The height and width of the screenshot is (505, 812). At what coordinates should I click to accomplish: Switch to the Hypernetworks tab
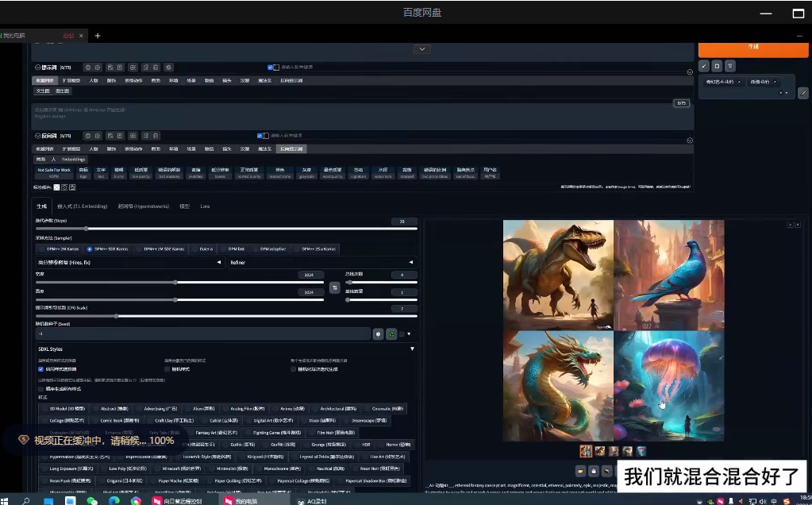144,206
